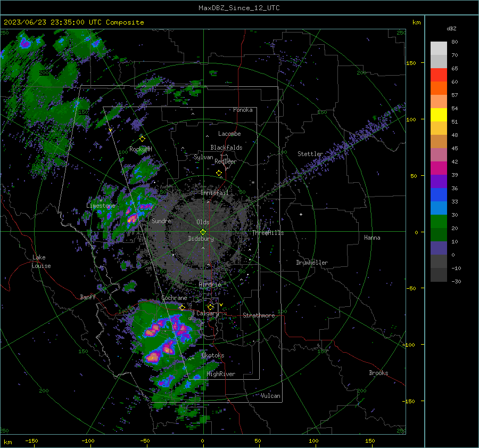
Task: Click the Limestone label
Action: (x=101, y=206)
